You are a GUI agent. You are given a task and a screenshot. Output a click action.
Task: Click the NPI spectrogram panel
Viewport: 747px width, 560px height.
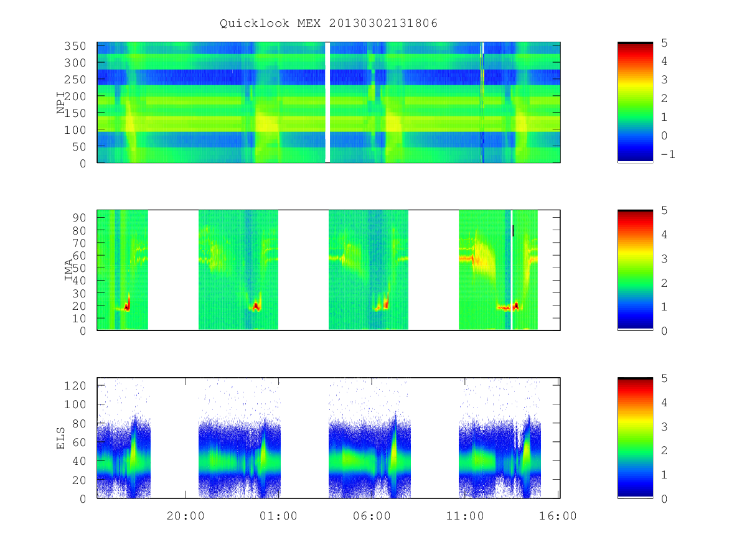tap(329, 103)
